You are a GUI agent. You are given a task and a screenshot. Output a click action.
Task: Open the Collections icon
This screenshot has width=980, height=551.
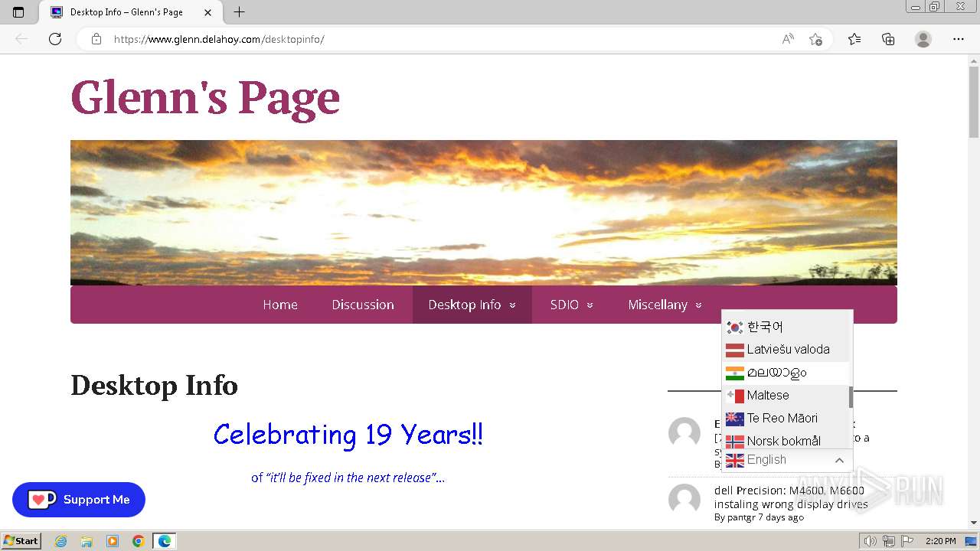click(x=888, y=39)
